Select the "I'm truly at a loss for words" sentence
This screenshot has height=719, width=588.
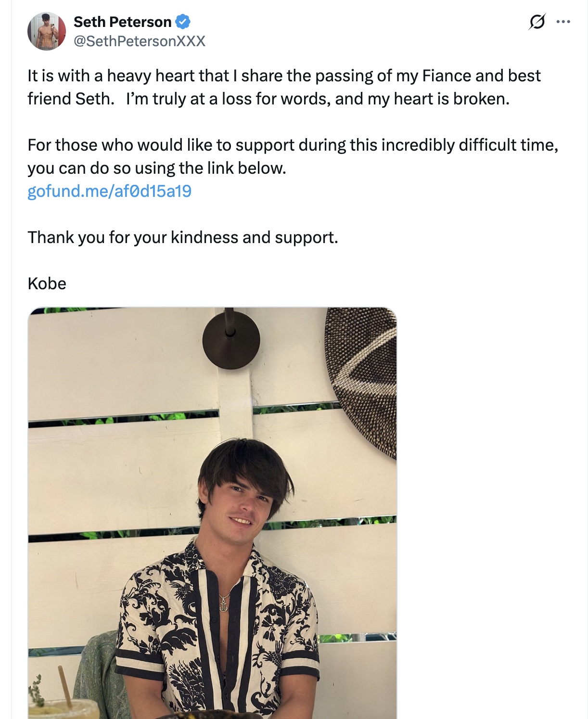(x=318, y=99)
